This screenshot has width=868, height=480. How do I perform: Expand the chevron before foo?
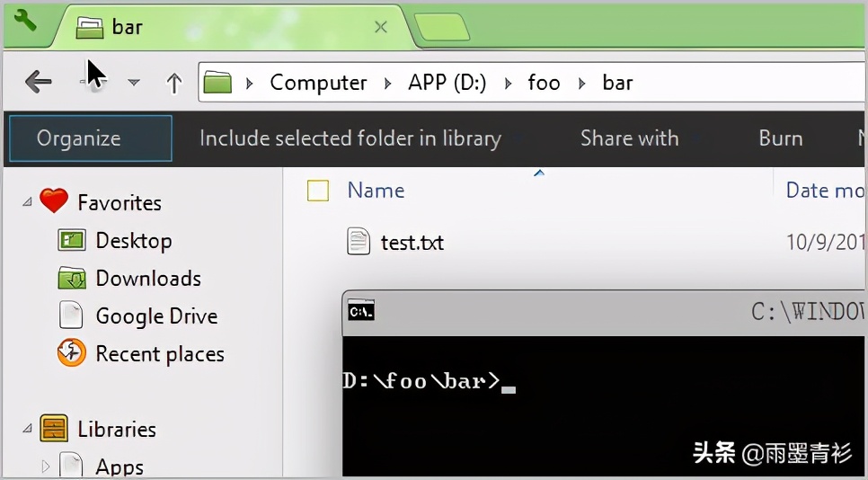(x=508, y=83)
